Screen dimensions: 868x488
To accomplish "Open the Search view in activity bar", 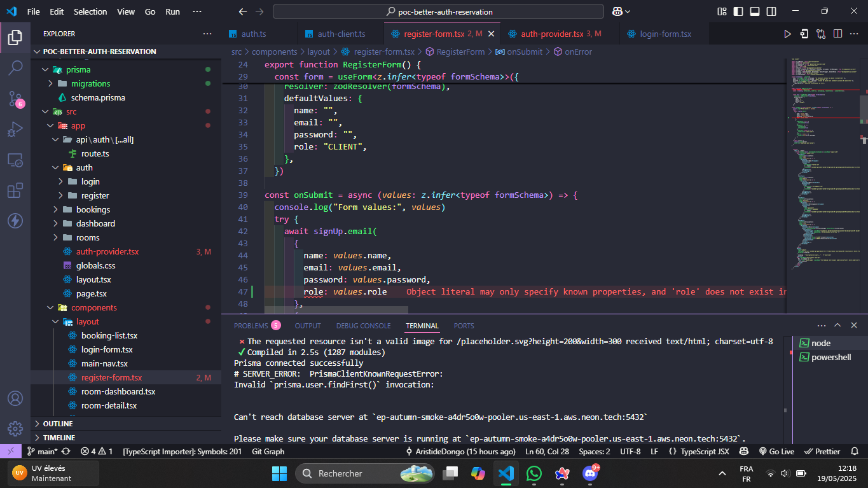I will 15,68.
